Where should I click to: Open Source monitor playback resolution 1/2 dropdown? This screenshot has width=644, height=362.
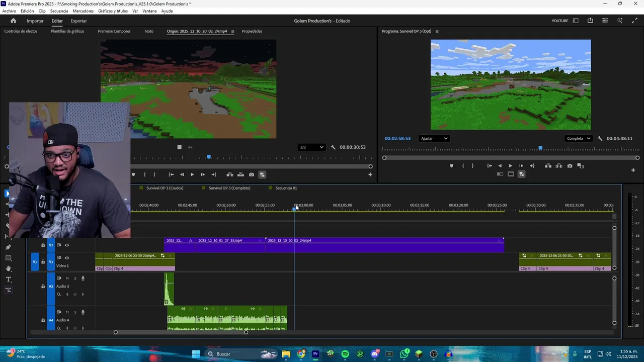311,147
